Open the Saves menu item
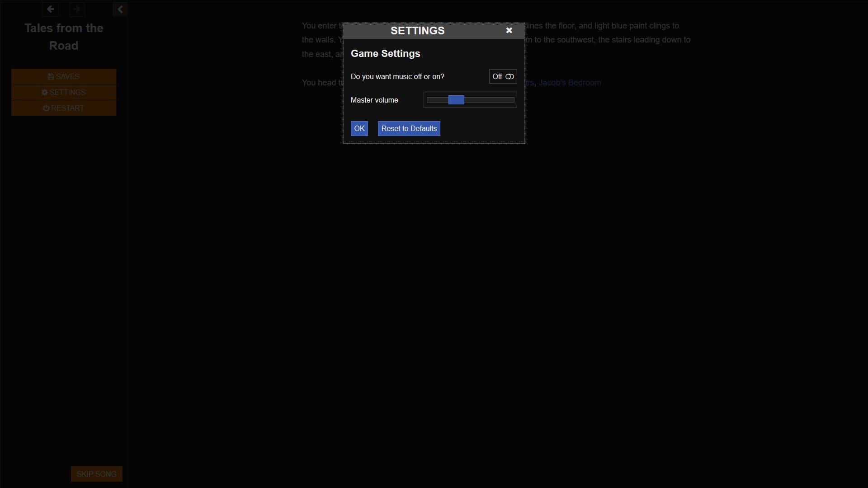The height and width of the screenshot is (488, 868). tap(64, 76)
